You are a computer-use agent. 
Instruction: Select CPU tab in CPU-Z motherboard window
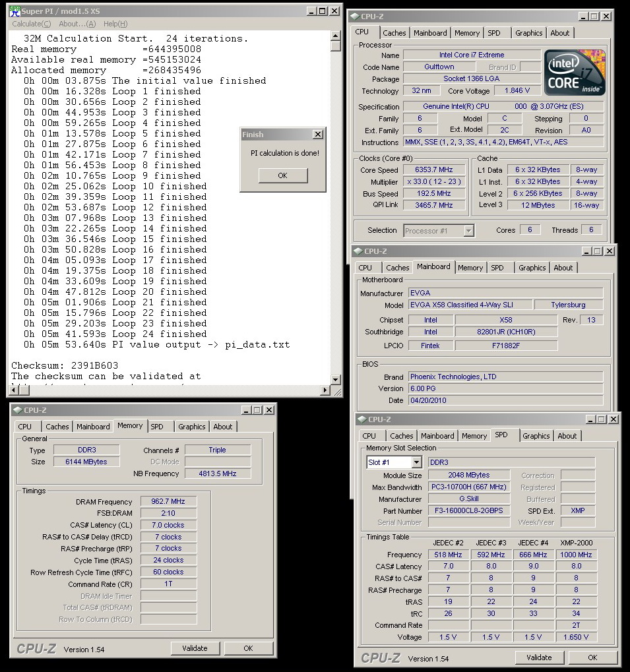pyautogui.click(x=365, y=268)
